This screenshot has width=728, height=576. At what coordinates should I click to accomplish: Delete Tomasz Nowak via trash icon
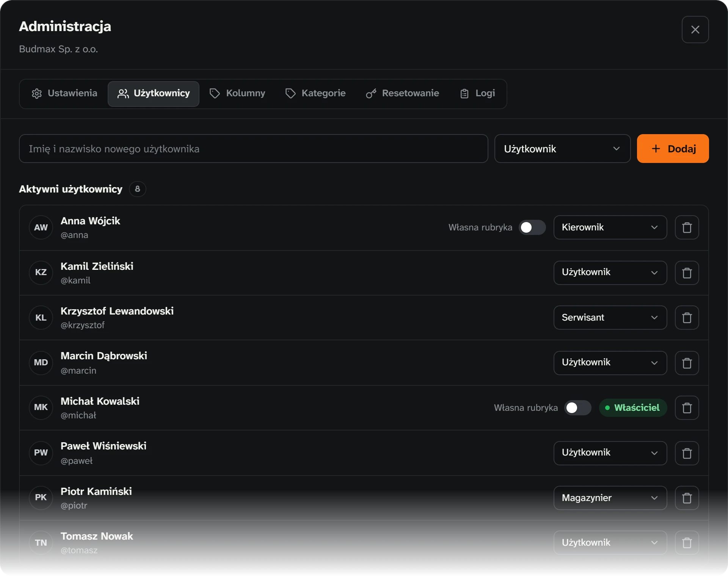[687, 543]
